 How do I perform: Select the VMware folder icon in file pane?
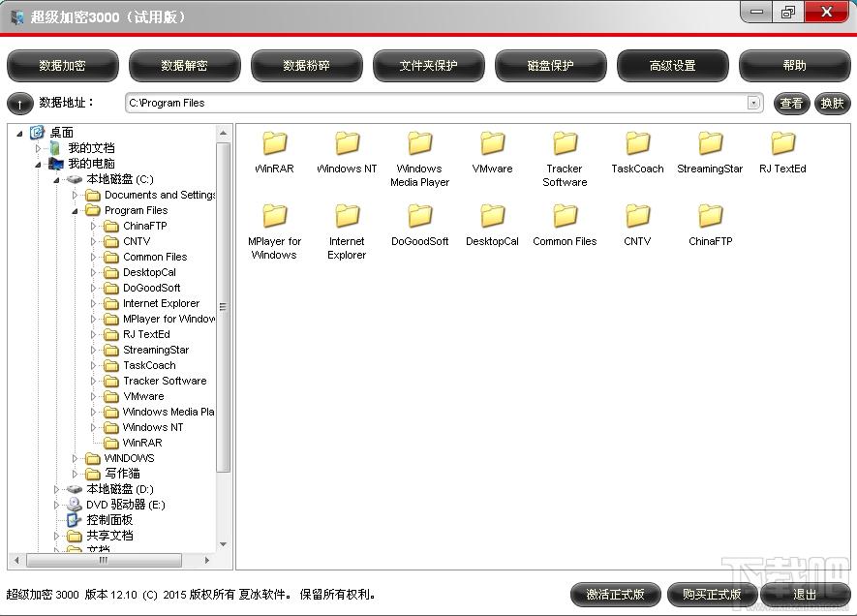(x=493, y=143)
